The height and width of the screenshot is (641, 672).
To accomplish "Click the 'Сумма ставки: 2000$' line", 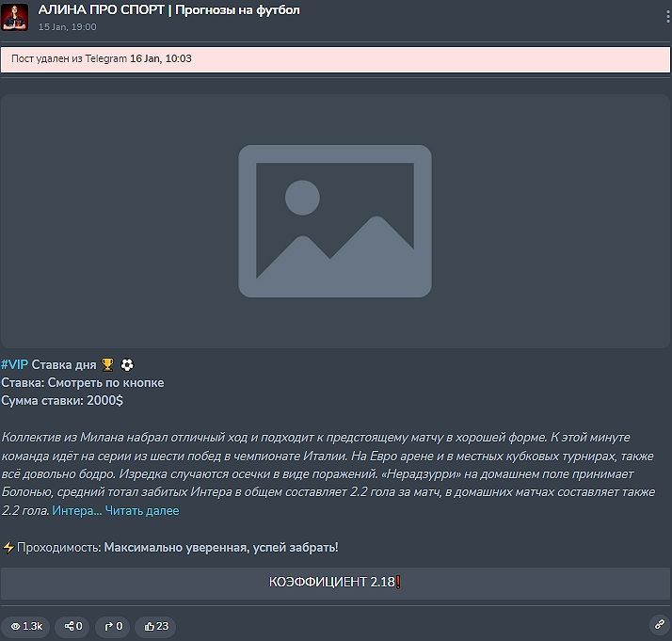I will click(62, 400).
